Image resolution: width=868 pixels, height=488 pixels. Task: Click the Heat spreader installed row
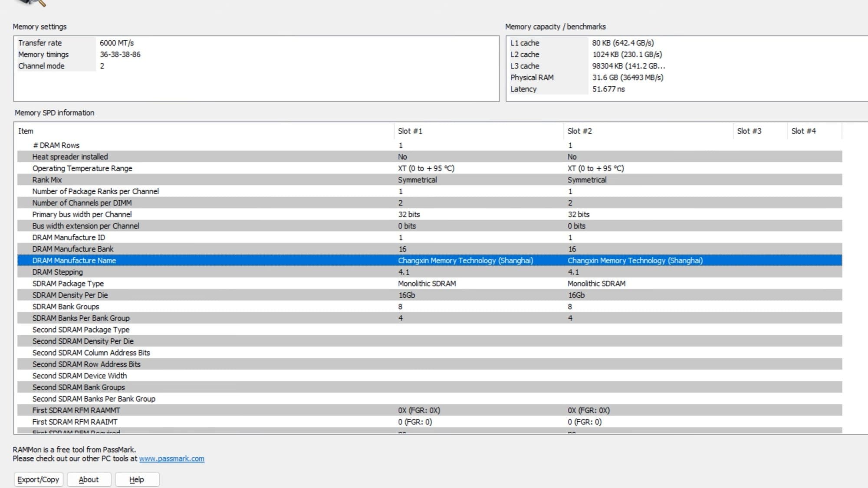(x=70, y=157)
